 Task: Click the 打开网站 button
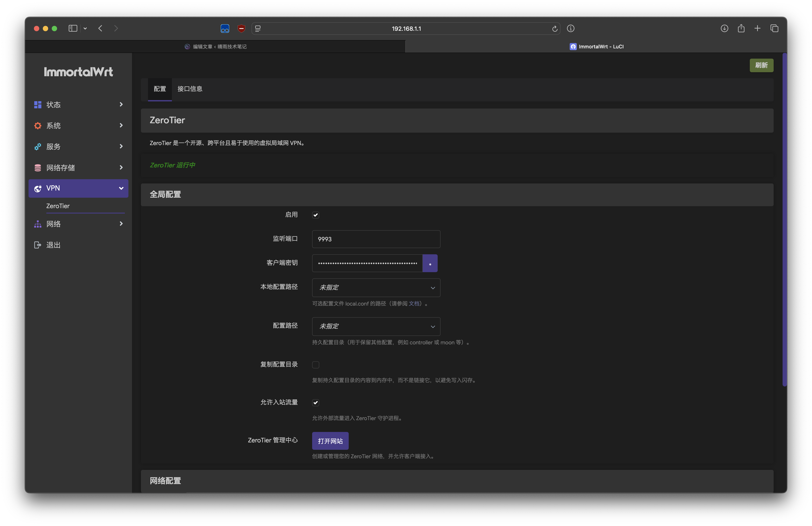[x=330, y=441]
